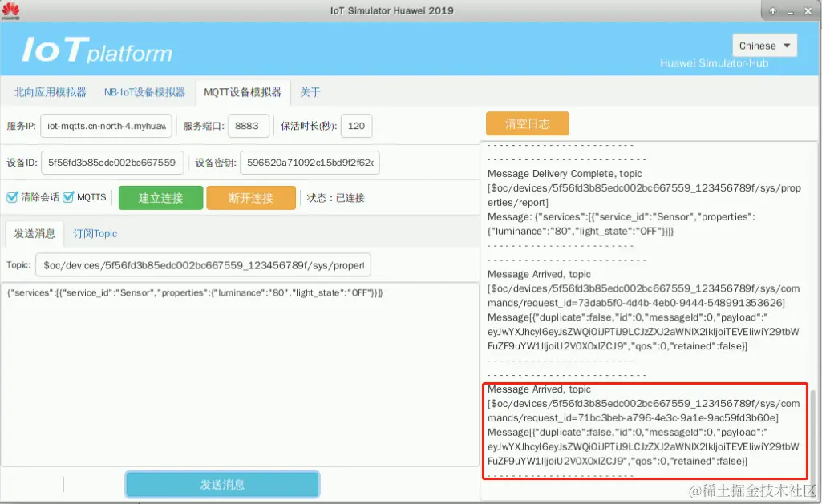Select the MQTT设备模拟器 tab

point(242,92)
